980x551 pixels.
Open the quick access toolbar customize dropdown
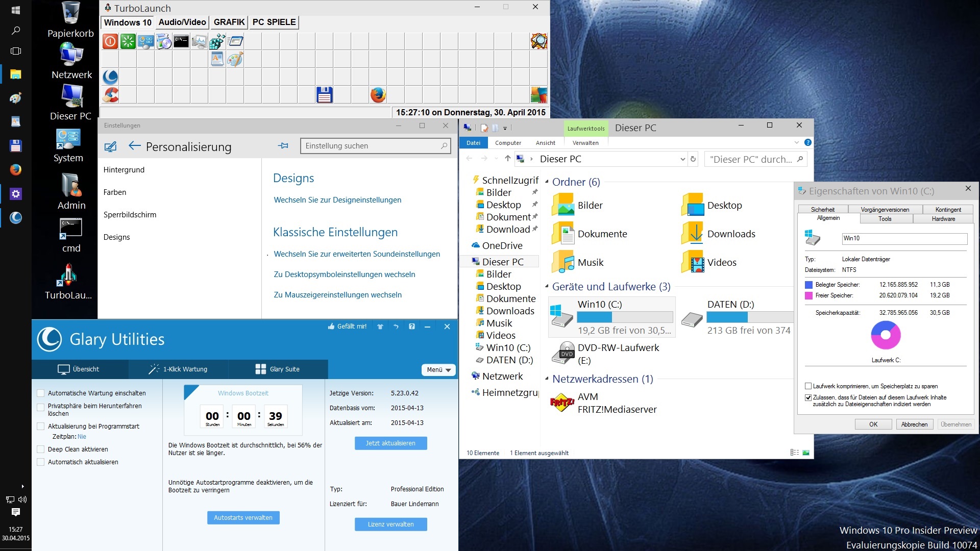(x=505, y=128)
